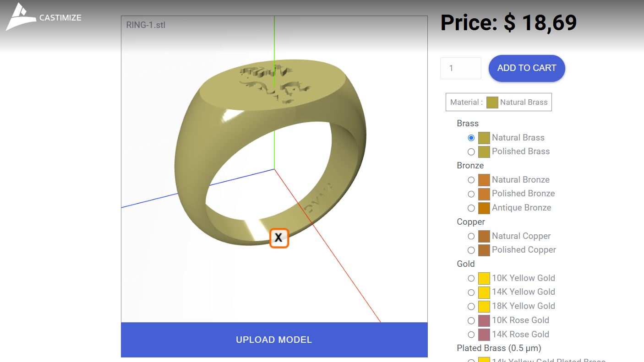Pick Polished Bronze material
The width and height of the screenshot is (644, 362).
471,194
